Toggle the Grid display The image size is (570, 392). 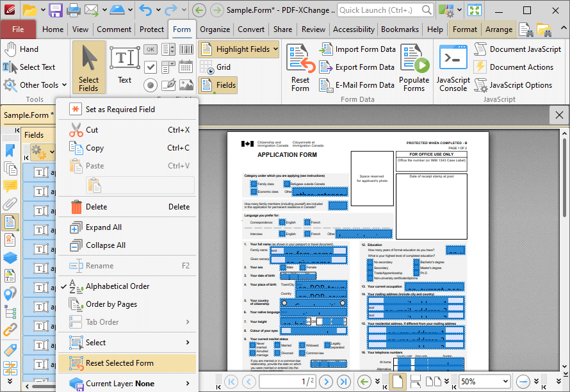pyautogui.click(x=215, y=67)
